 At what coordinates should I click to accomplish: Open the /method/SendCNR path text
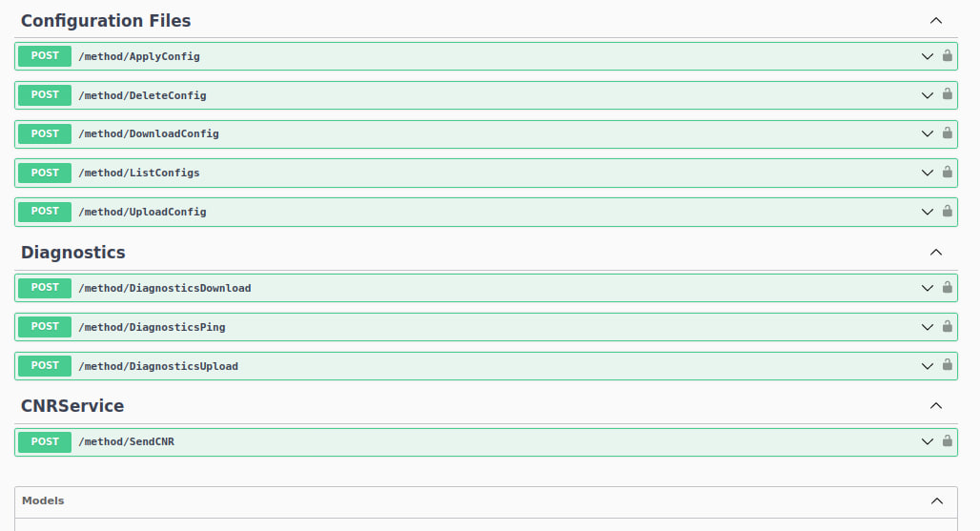(126, 441)
